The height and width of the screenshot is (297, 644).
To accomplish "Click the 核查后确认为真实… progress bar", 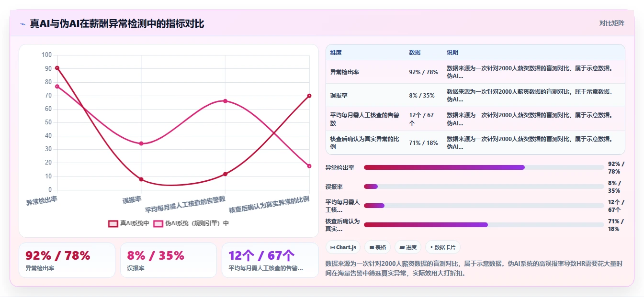I will click(x=484, y=225).
